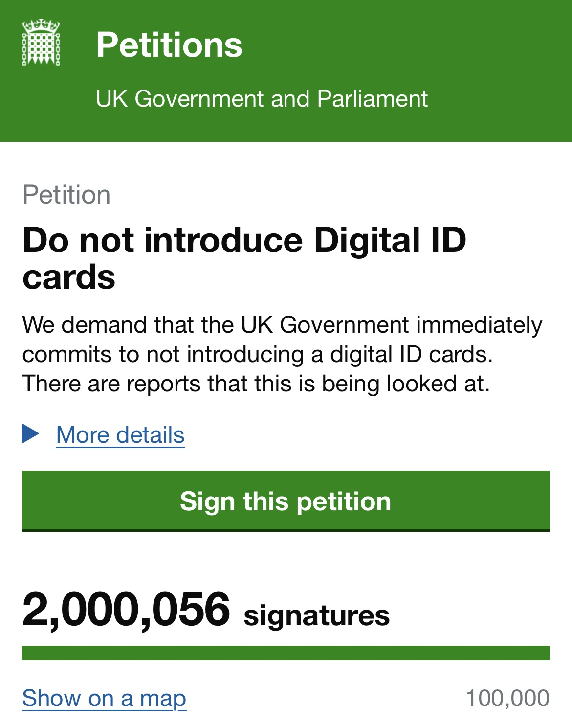Click the Parliament portcullis crown logo
Screen dimensions: 572x728
click(x=41, y=43)
